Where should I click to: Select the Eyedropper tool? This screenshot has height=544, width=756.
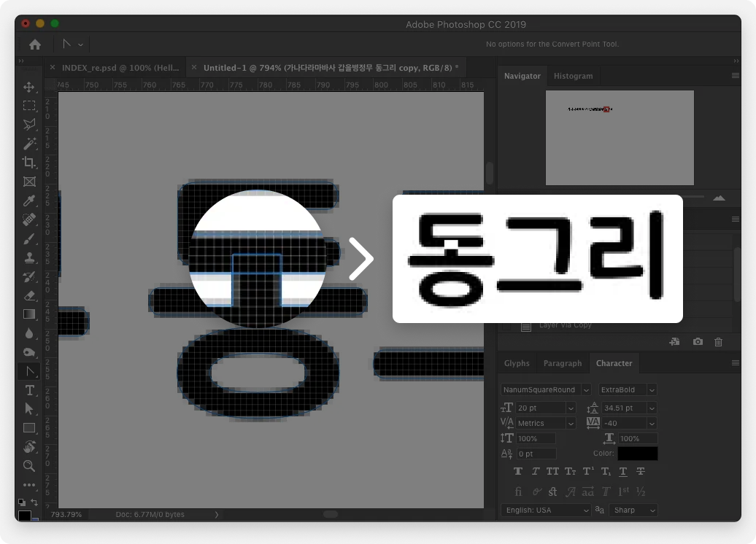click(29, 201)
